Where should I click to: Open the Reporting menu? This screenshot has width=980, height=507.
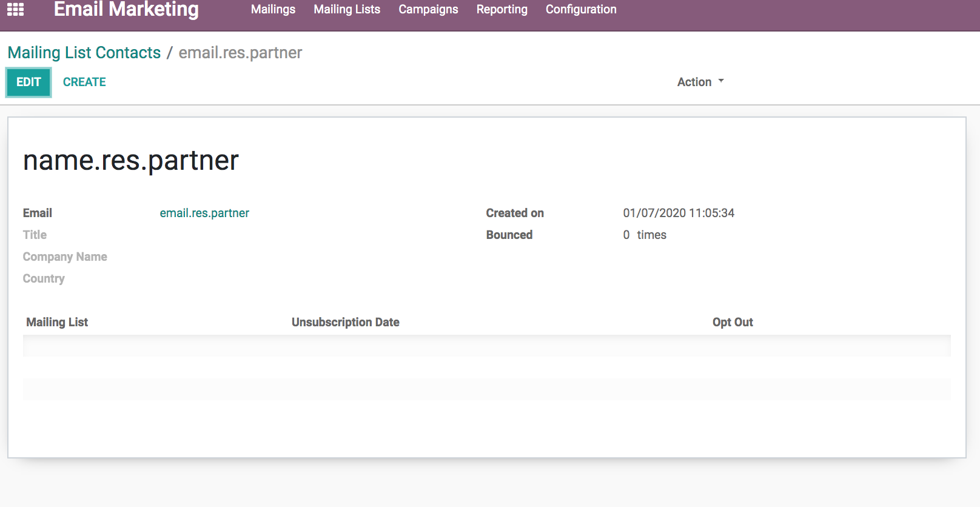click(x=502, y=9)
